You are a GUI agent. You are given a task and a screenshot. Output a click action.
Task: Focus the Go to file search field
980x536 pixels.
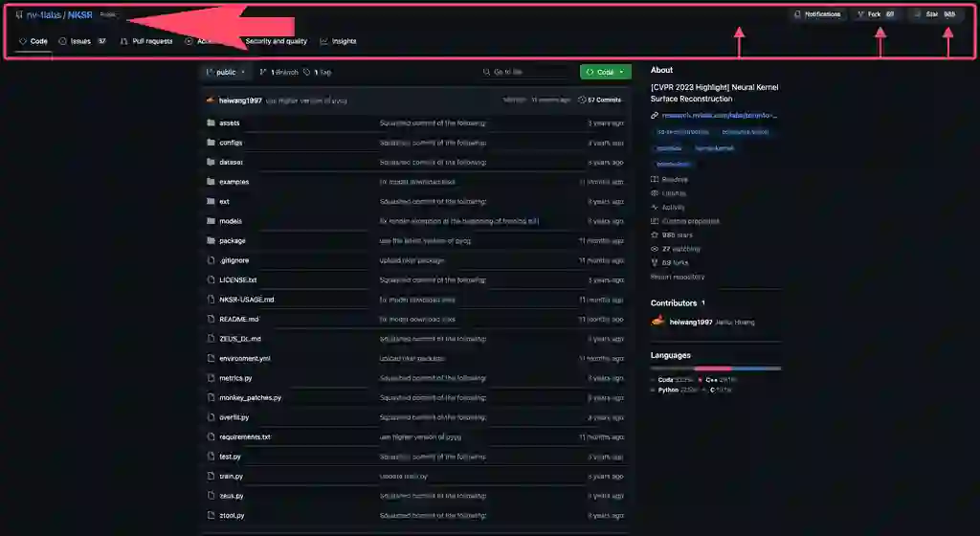pos(527,73)
